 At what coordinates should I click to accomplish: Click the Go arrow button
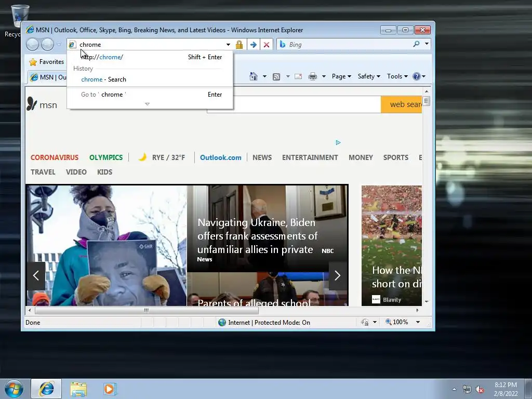[253, 45]
